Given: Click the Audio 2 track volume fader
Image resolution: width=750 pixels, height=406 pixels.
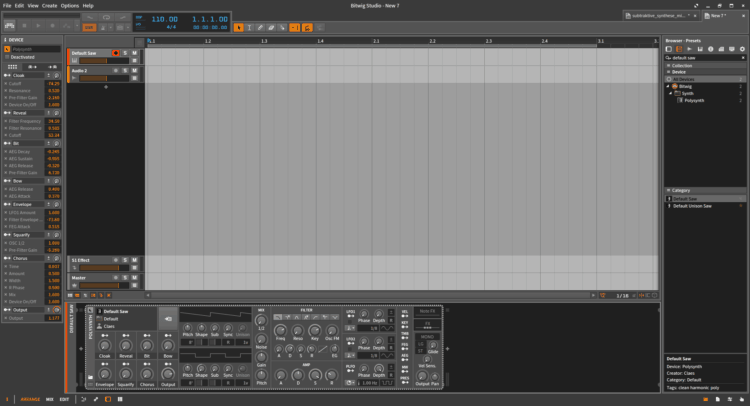Looking at the screenshot, I should [x=104, y=78].
